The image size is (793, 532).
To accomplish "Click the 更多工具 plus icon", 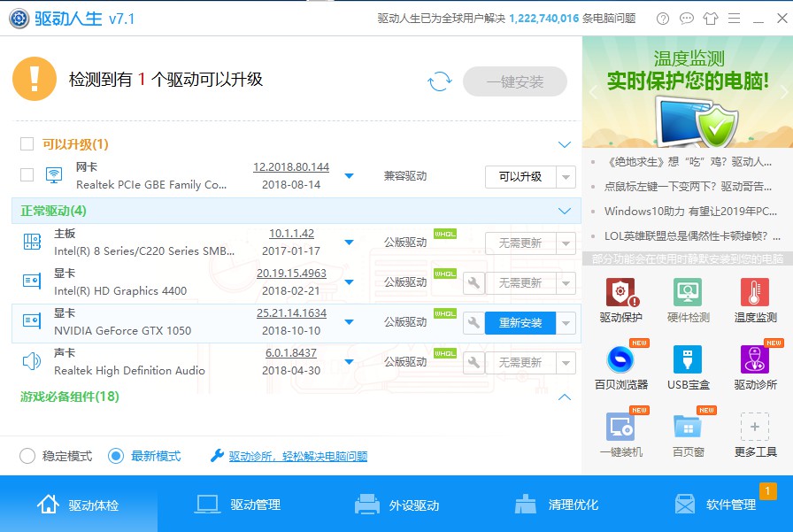I will pyautogui.click(x=755, y=427).
